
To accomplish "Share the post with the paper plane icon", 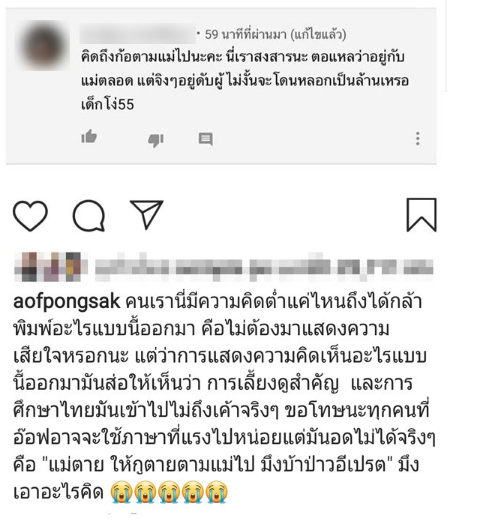I will [147, 214].
